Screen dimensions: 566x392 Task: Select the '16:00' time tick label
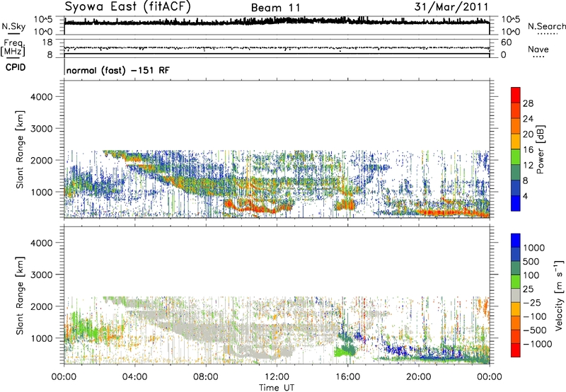(x=347, y=377)
